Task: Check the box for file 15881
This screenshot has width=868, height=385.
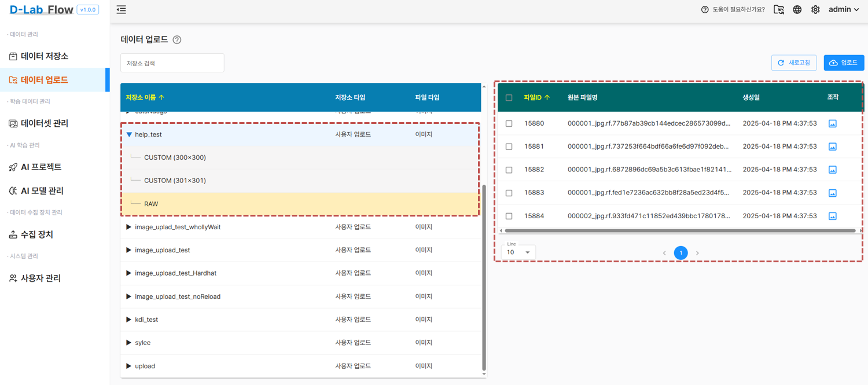Action: pyautogui.click(x=509, y=146)
